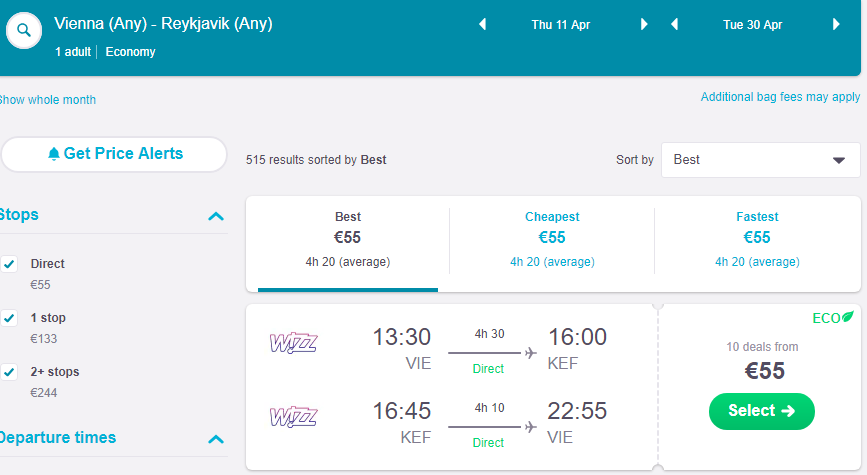Collapse the Stops filter section
Screen dimensions: 867x475
215,215
